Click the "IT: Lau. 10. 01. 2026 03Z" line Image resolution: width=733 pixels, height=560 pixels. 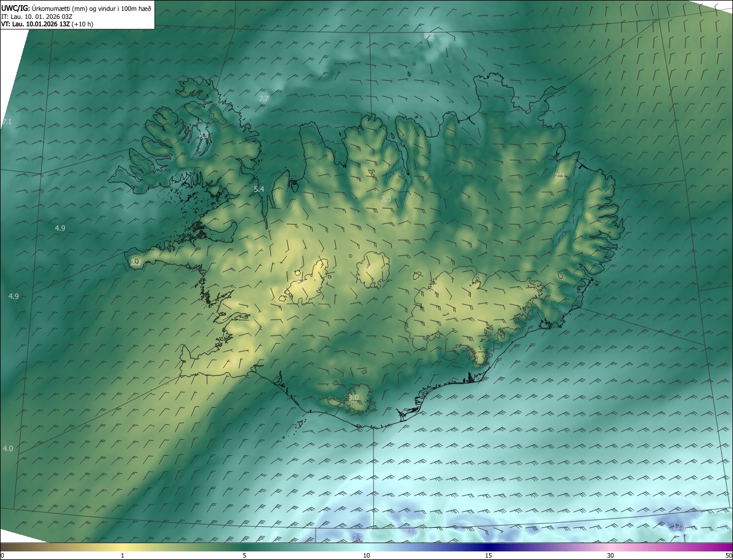tap(37, 16)
